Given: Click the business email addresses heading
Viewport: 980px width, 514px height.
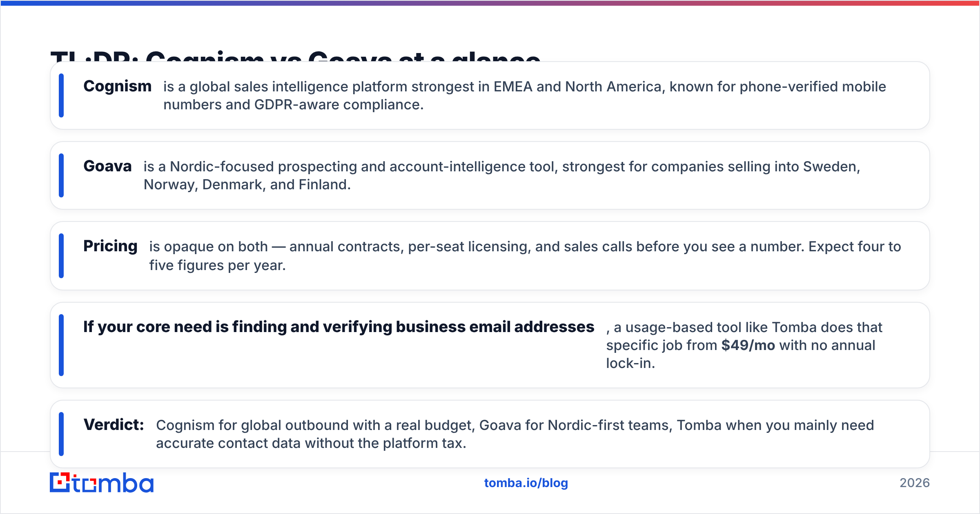Looking at the screenshot, I should tap(339, 327).
